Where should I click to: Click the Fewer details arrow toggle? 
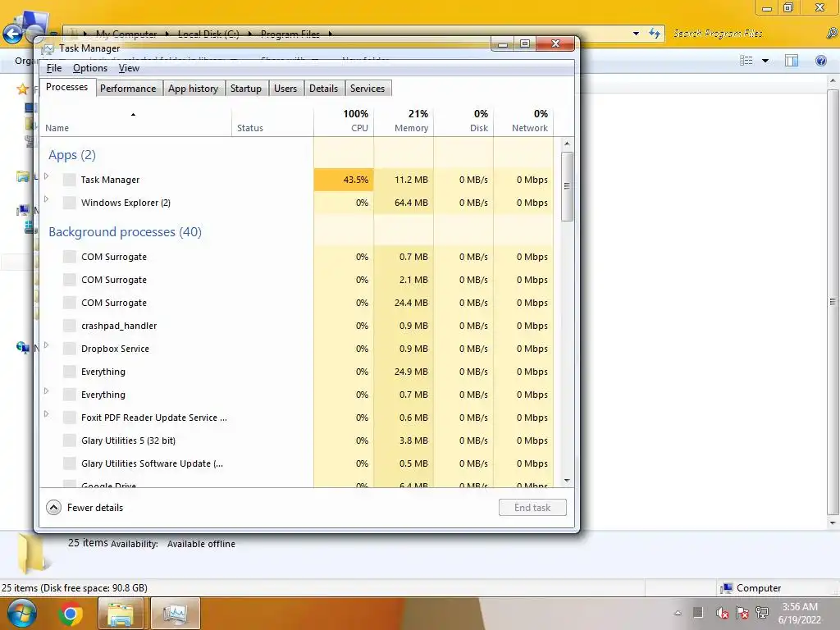click(x=53, y=507)
